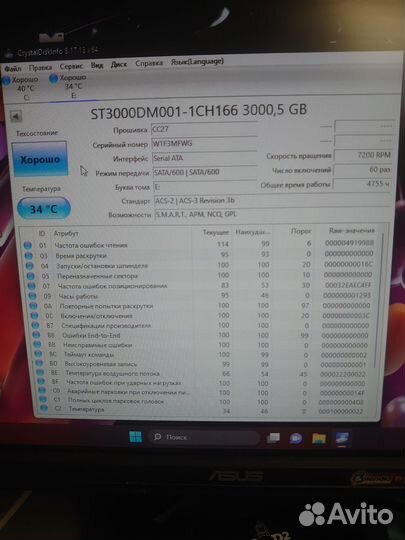Open the Windows Start menu
This screenshot has width=405, height=540.
click(135, 437)
